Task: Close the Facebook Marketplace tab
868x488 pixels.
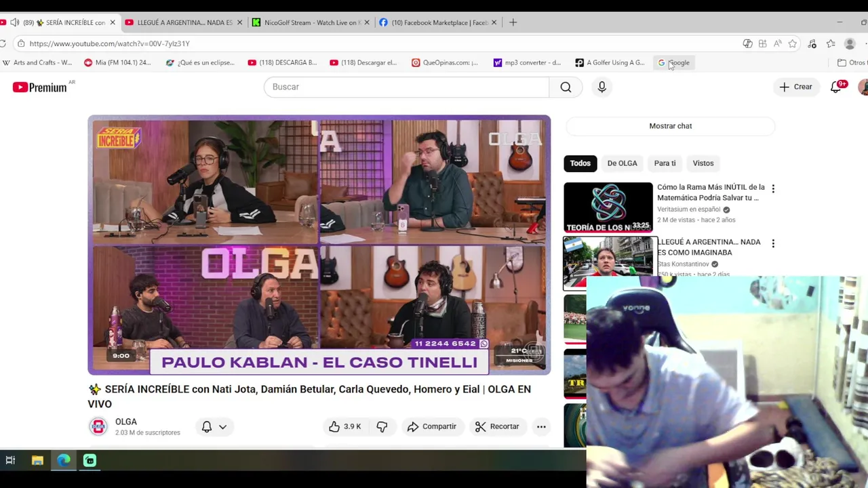Action: [494, 22]
